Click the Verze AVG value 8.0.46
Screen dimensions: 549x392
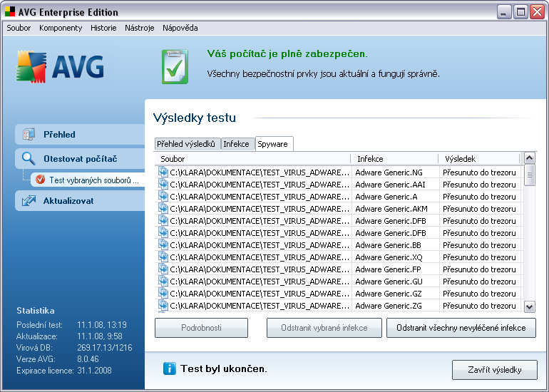tap(88, 359)
